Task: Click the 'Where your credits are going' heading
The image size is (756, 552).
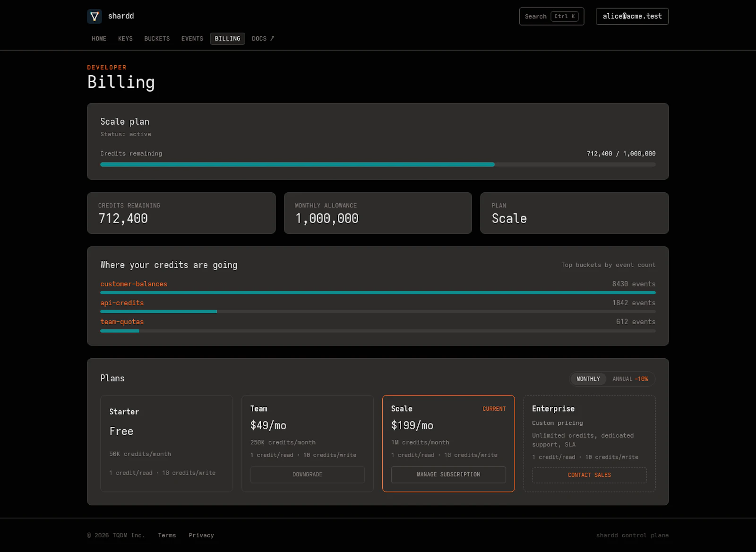Action: 169,265
